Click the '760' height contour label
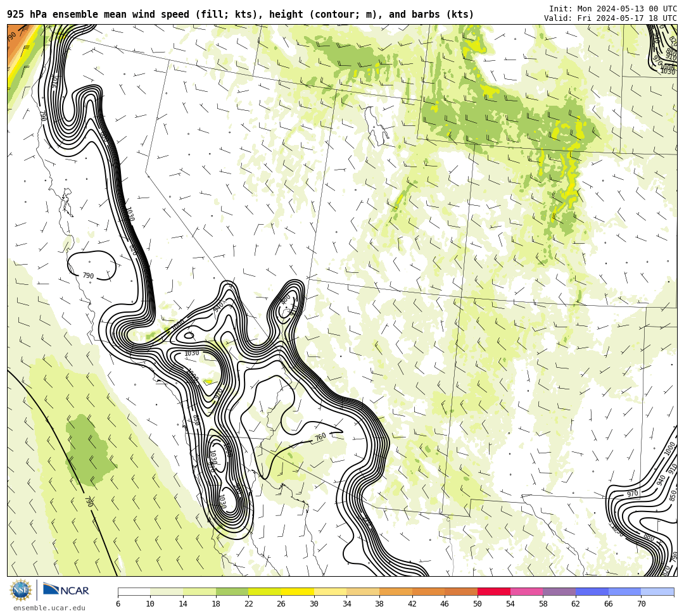This screenshot has width=684, height=616. (320, 437)
